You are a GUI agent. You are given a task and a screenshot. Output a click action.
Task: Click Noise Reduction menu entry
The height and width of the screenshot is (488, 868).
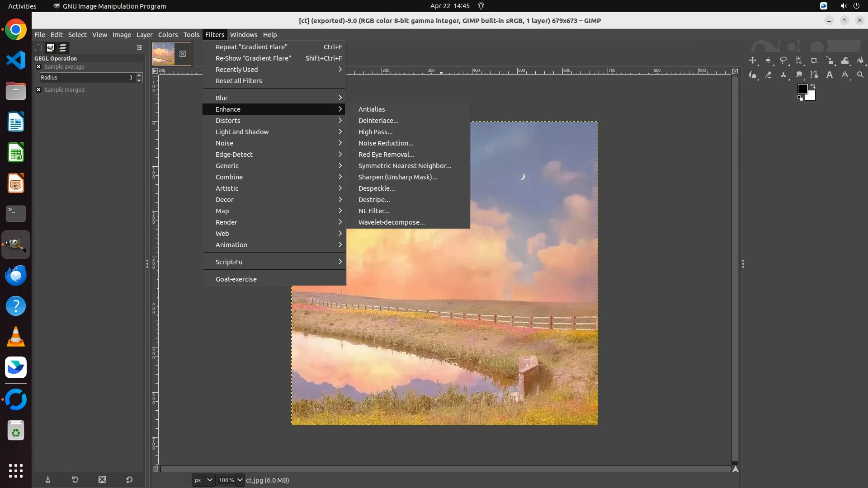coord(386,143)
